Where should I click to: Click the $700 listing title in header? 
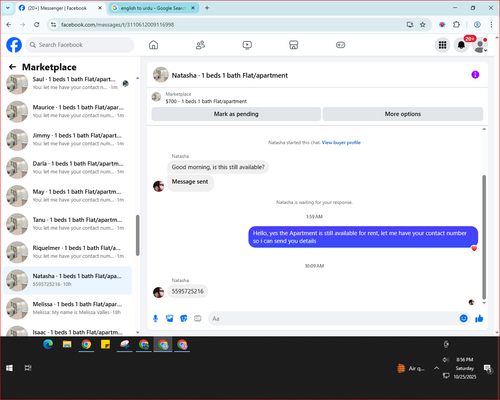coord(206,101)
